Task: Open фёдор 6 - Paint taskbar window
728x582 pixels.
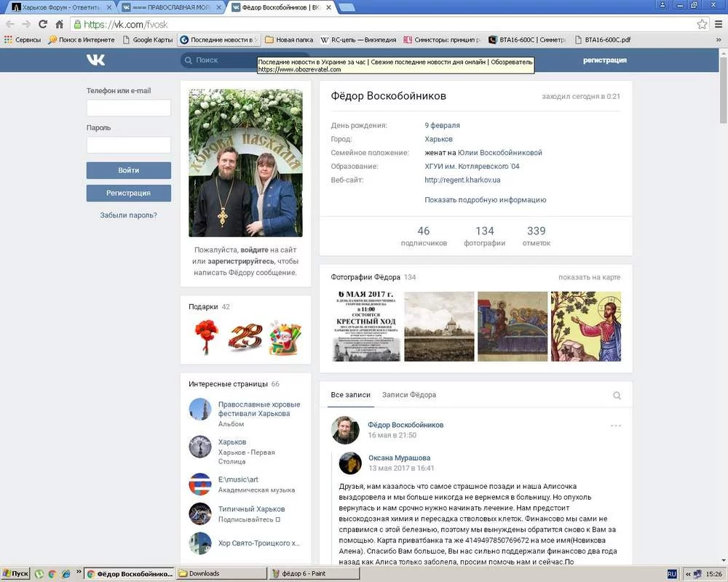Action: [x=314, y=574]
